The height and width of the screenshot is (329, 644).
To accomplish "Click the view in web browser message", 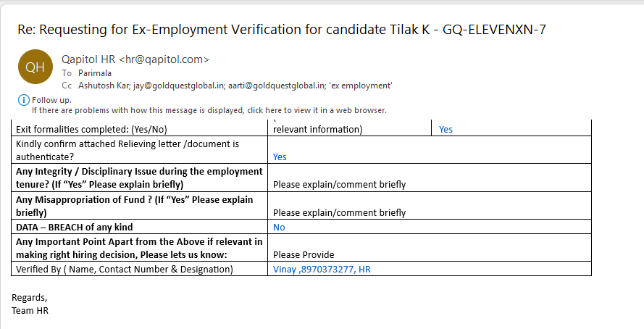I will [209, 110].
